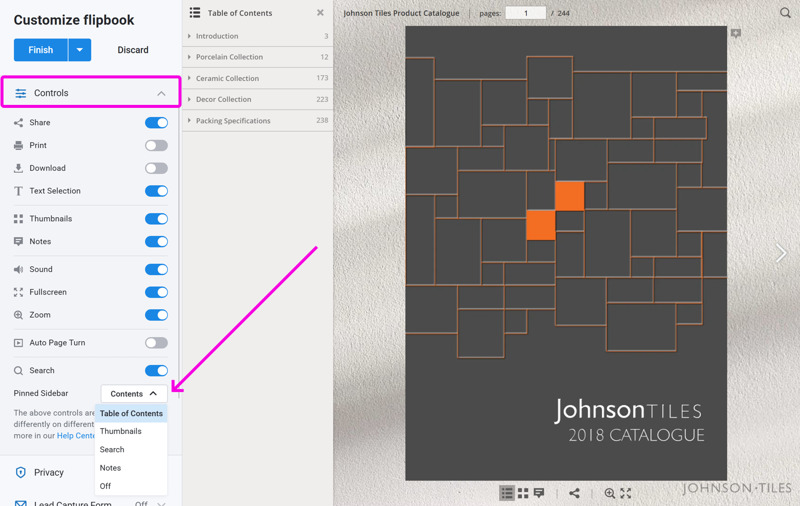Click the catalogue cover page
The image size is (800, 506).
[x=566, y=253]
